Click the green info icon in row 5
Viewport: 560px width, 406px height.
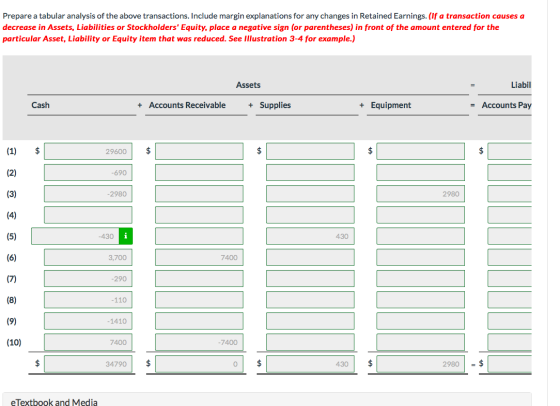click(x=125, y=236)
